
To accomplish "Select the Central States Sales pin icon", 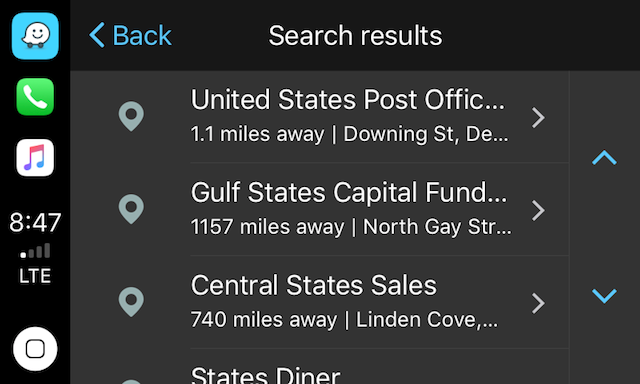I will [131, 302].
